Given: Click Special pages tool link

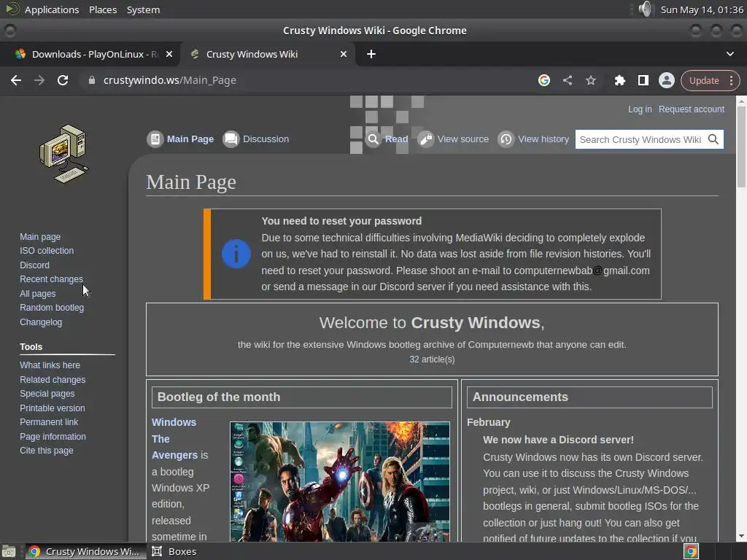Looking at the screenshot, I should (x=47, y=394).
